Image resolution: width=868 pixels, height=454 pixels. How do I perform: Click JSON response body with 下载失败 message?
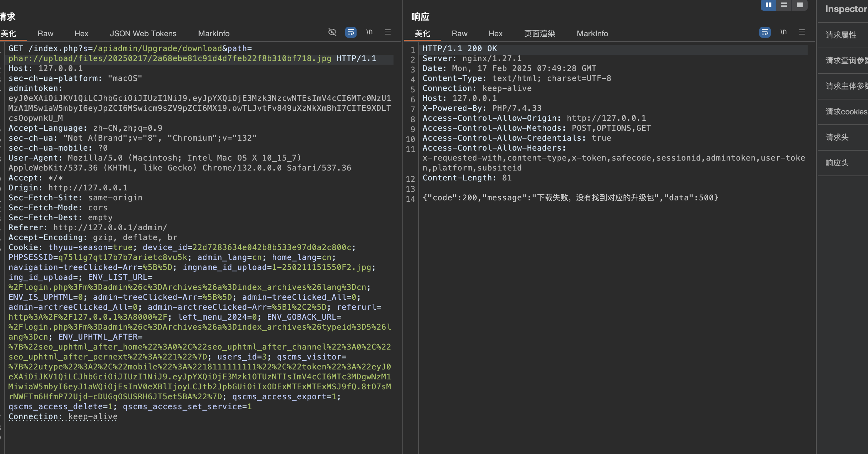pyautogui.click(x=570, y=198)
